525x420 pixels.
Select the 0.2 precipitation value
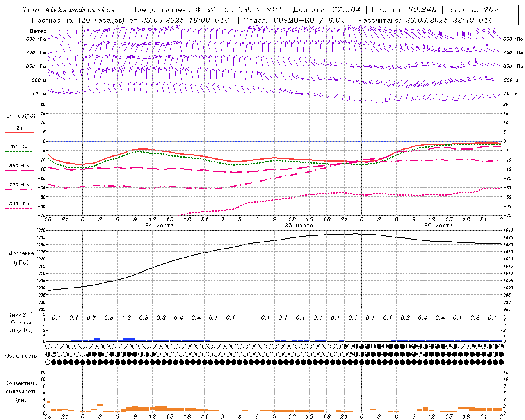point(405,318)
